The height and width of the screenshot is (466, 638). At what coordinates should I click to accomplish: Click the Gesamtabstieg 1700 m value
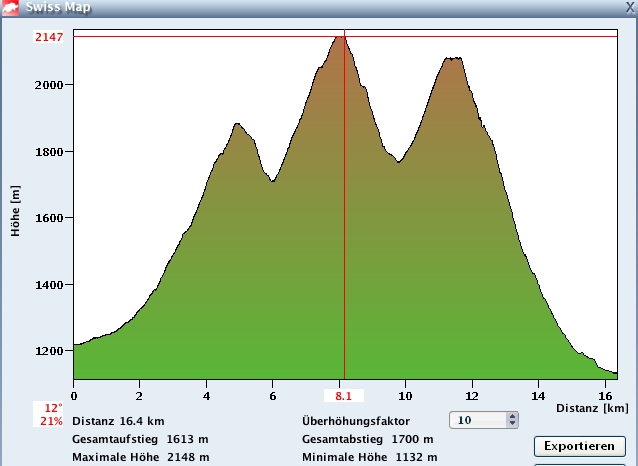point(367,439)
